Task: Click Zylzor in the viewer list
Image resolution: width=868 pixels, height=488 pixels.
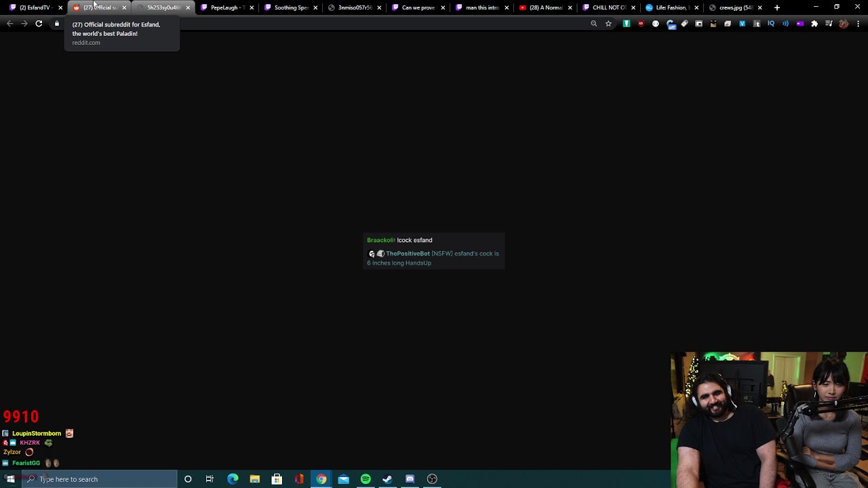Action: [12, 452]
